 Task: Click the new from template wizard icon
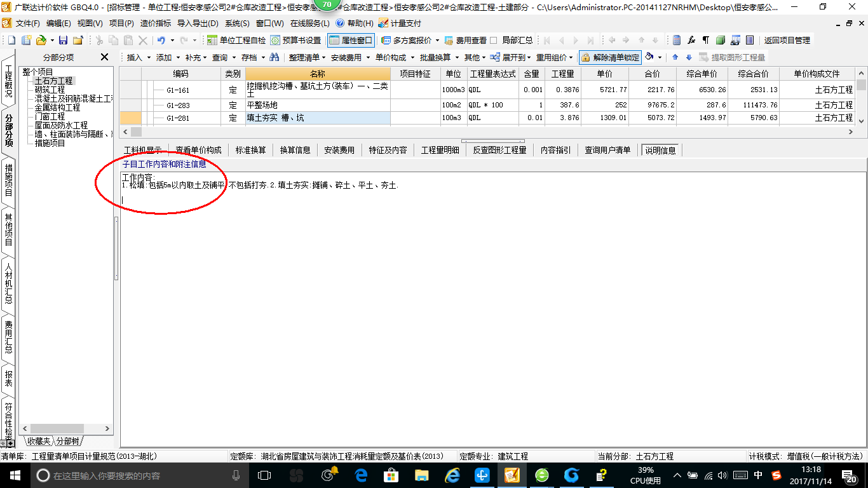point(27,40)
